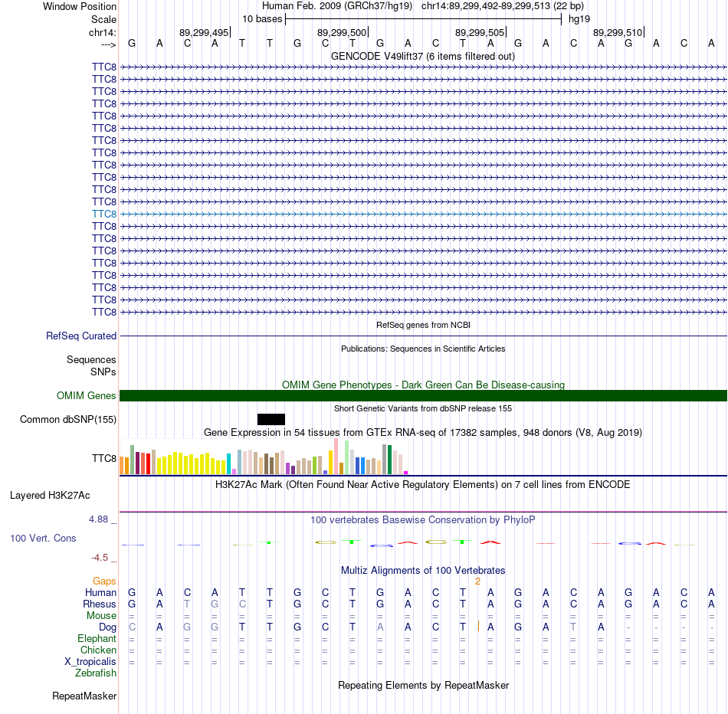Click the 'SNPs' track label

pyautogui.click(x=103, y=372)
